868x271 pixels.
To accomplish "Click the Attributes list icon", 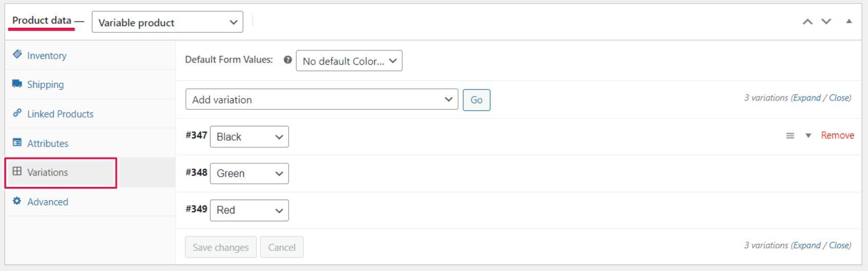I will point(17,142).
